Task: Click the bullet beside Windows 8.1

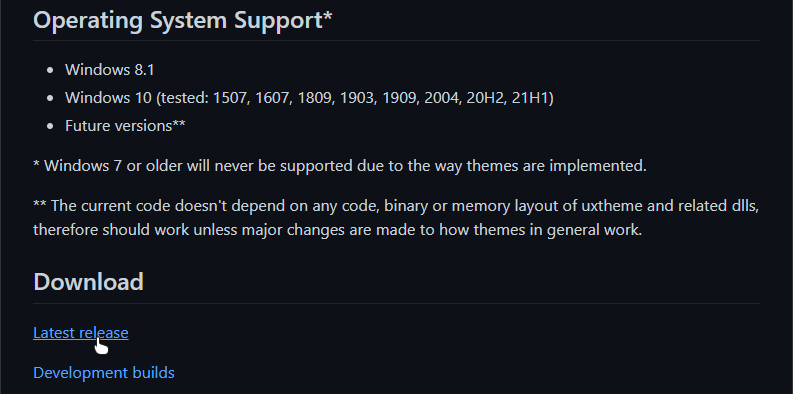Action: tap(50, 70)
